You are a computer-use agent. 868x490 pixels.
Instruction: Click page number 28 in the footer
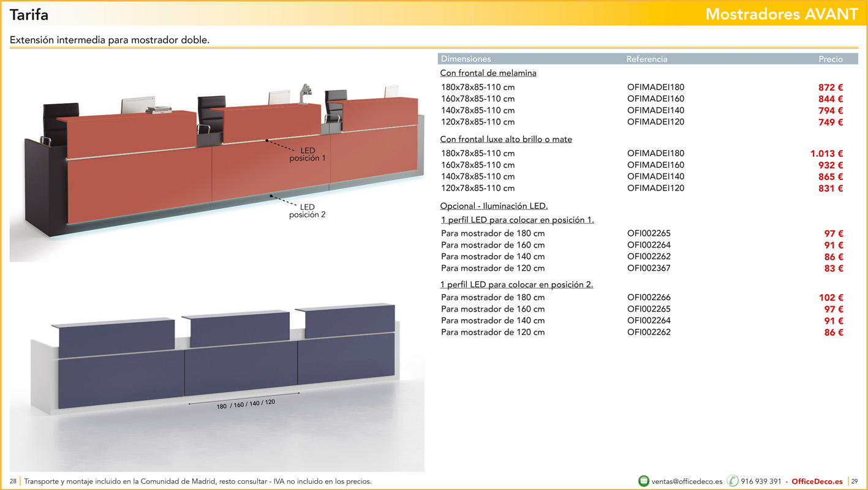[13, 481]
